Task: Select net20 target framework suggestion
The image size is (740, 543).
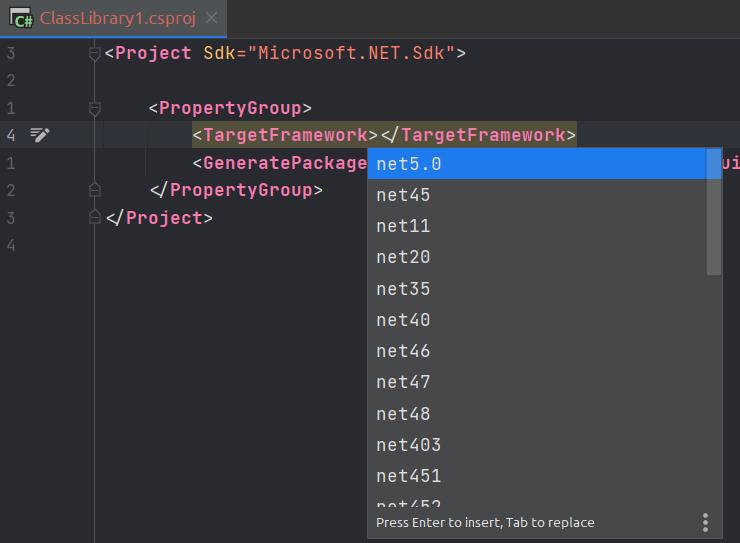Action: [403, 257]
